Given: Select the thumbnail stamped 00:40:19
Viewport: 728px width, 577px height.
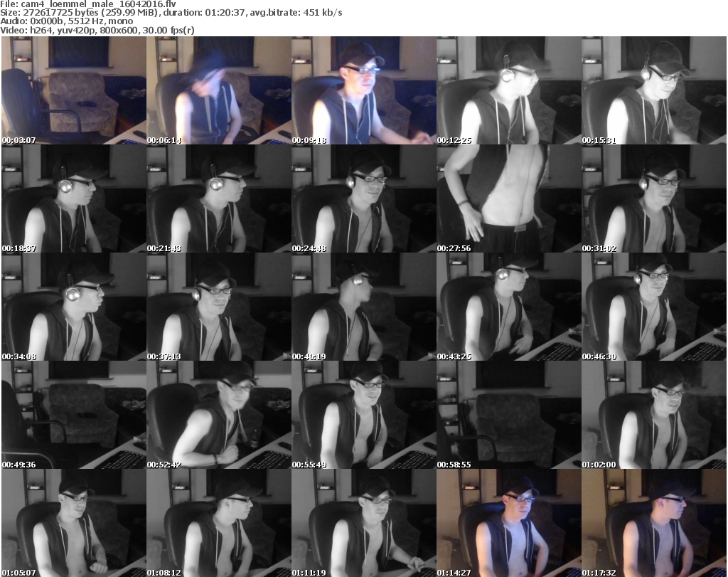Looking at the screenshot, I should 364,307.
